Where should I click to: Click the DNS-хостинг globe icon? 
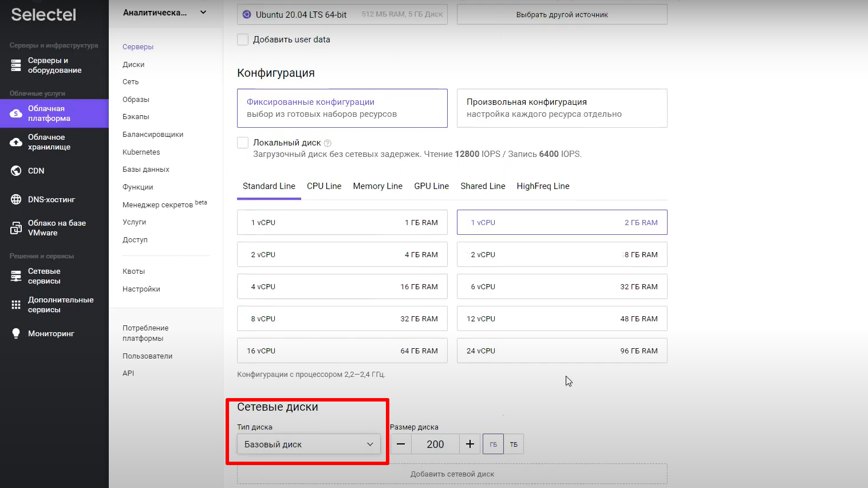[16, 199]
